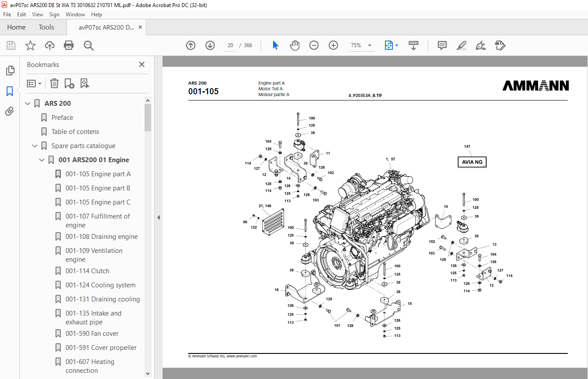Open 001-109 Ventilation engine bookmark
This screenshot has width=588, height=379.
pyautogui.click(x=94, y=255)
